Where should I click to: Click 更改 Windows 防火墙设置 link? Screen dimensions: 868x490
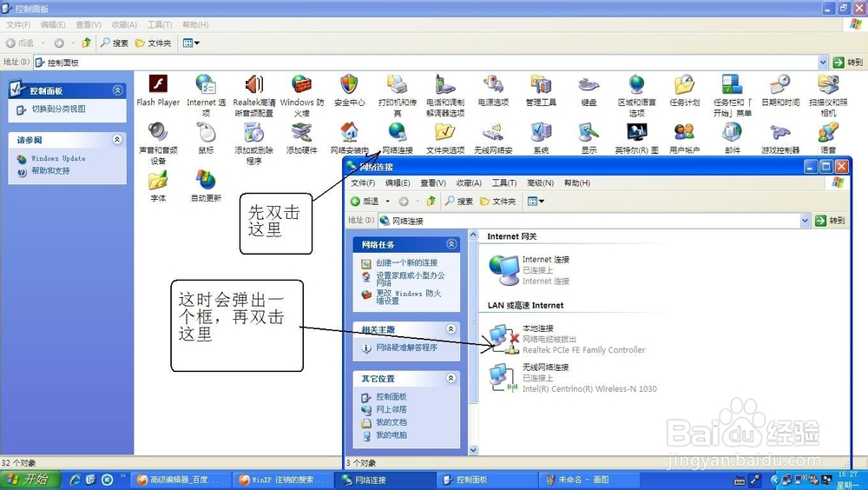409,296
